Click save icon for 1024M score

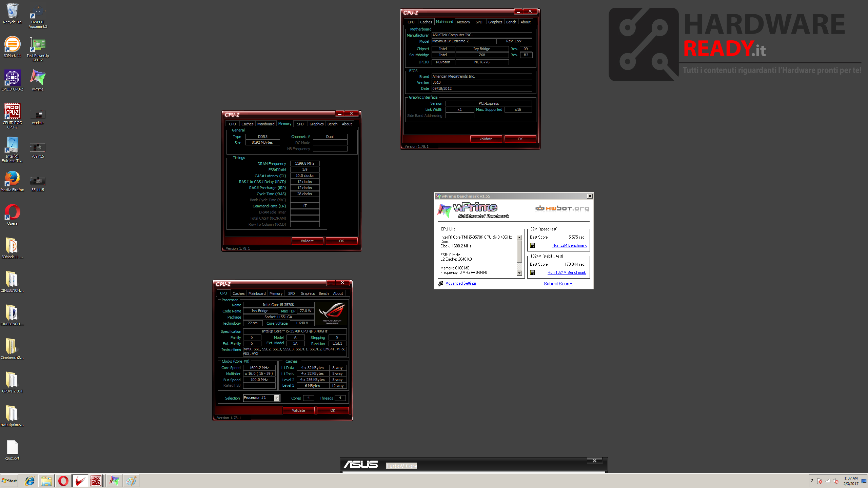[x=532, y=272]
